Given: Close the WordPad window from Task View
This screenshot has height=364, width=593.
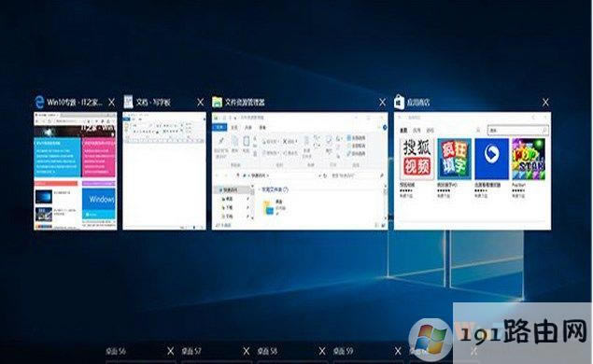Looking at the screenshot, I should click(x=201, y=102).
